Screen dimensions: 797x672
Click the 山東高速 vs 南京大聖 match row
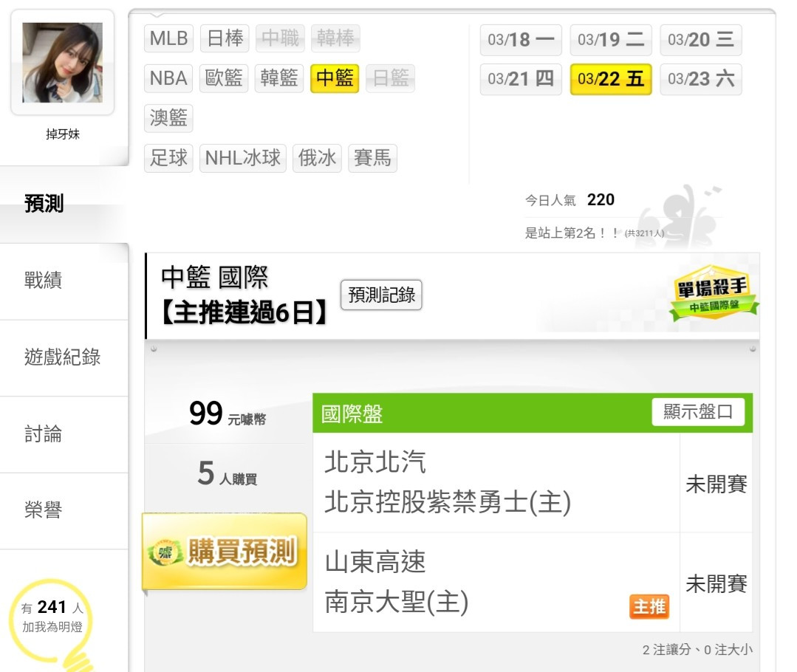click(496, 583)
